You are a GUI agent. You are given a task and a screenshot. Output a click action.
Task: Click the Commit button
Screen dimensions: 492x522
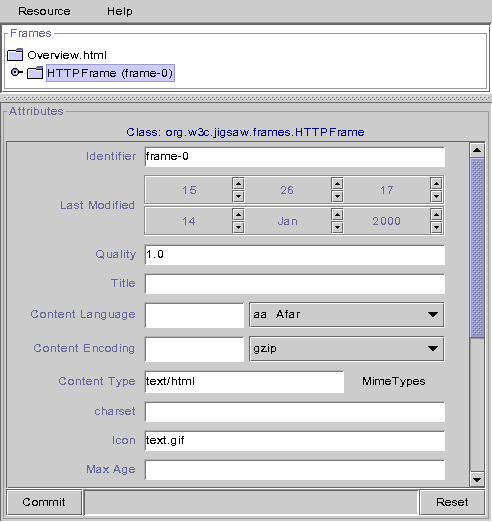(44, 502)
